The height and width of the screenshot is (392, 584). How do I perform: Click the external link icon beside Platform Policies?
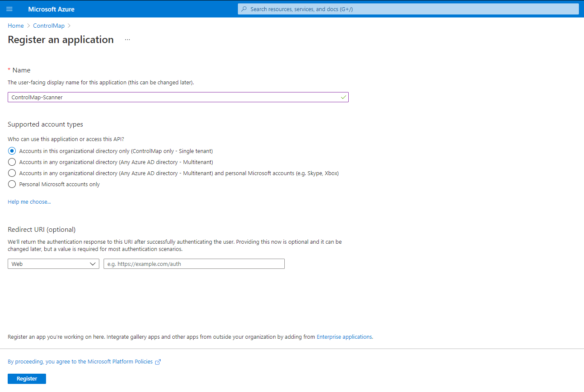tap(158, 362)
